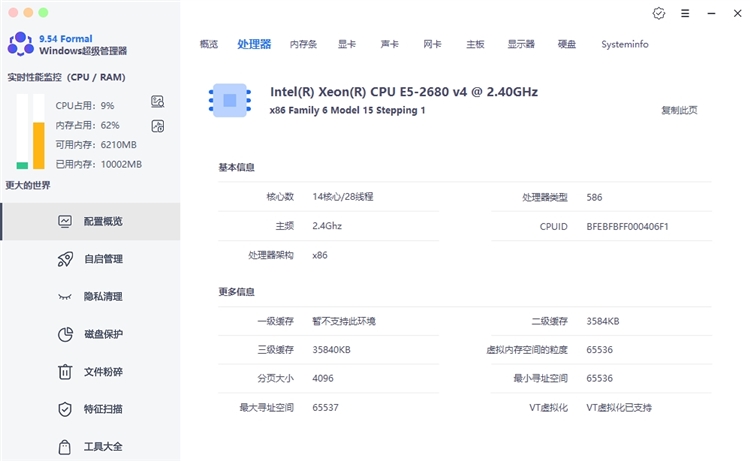Screen dimensions: 750x461
Task: Click the 2.4Ghz frequency value
Action: click(327, 226)
